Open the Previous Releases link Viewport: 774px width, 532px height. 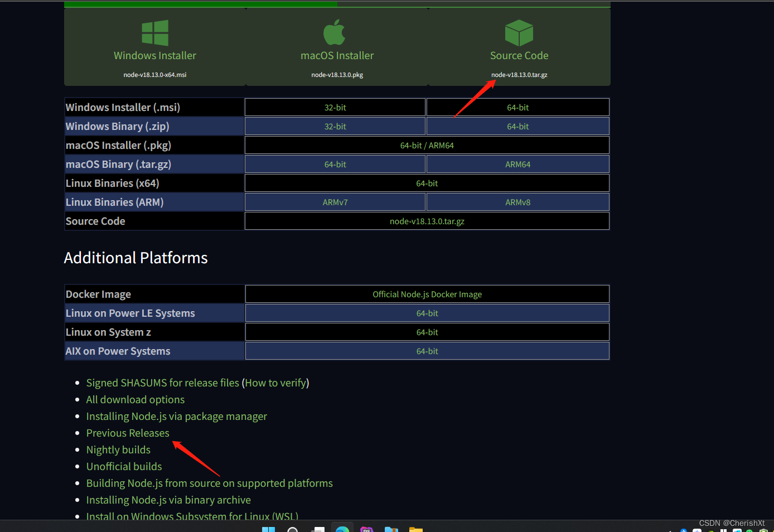(x=128, y=433)
